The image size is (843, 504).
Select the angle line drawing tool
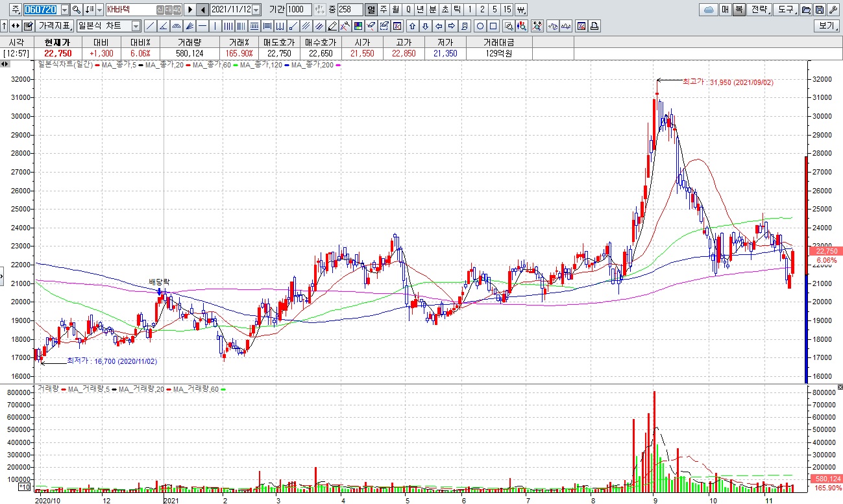[163, 26]
